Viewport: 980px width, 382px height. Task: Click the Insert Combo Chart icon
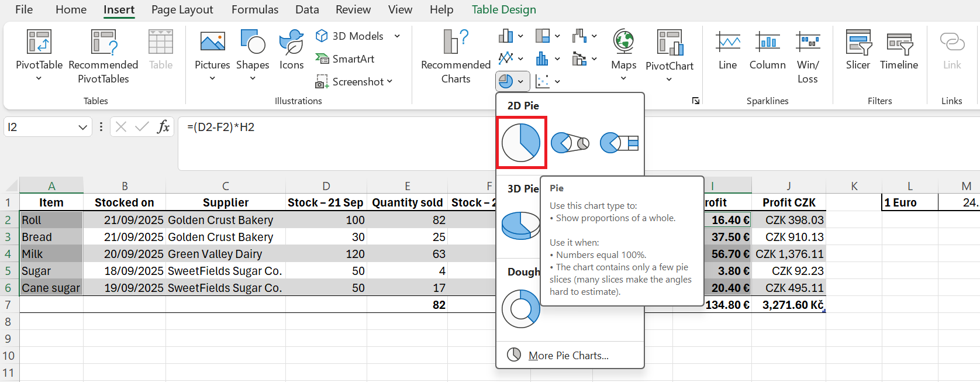point(579,58)
